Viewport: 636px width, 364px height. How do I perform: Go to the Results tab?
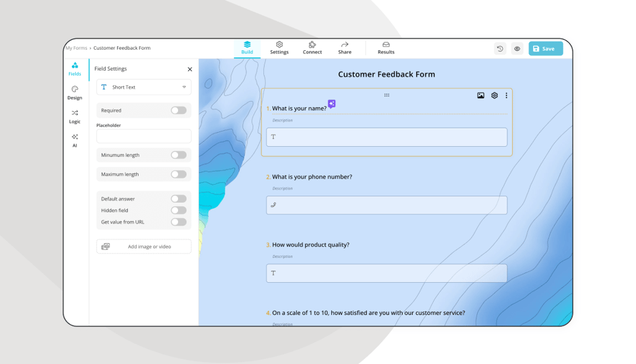(x=385, y=48)
